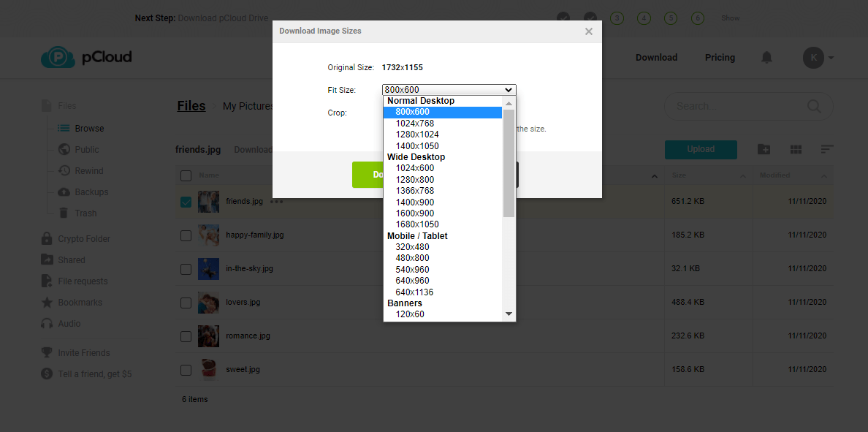This screenshot has height=432, width=868.
Task: Open the user account avatar dropdown
Action: tap(819, 57)
